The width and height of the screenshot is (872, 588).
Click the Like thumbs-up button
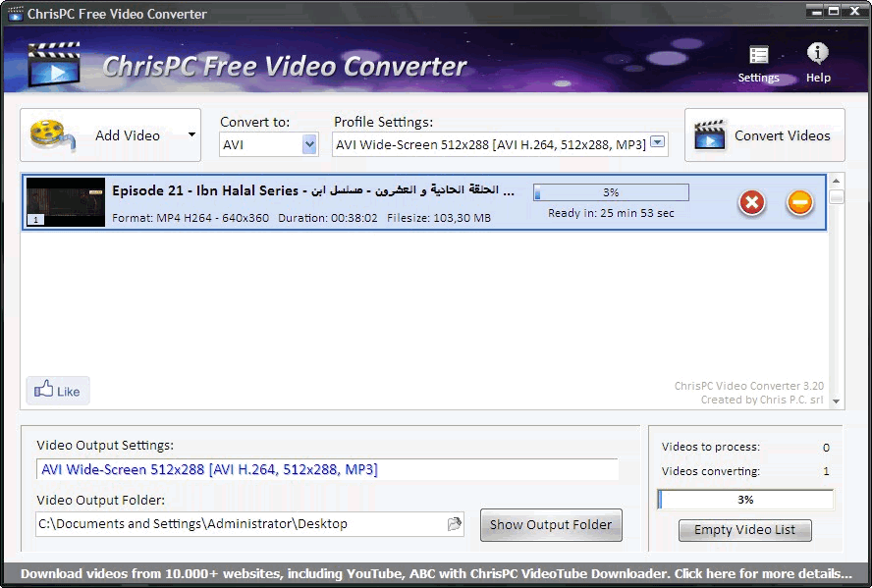tap(58, 391)
